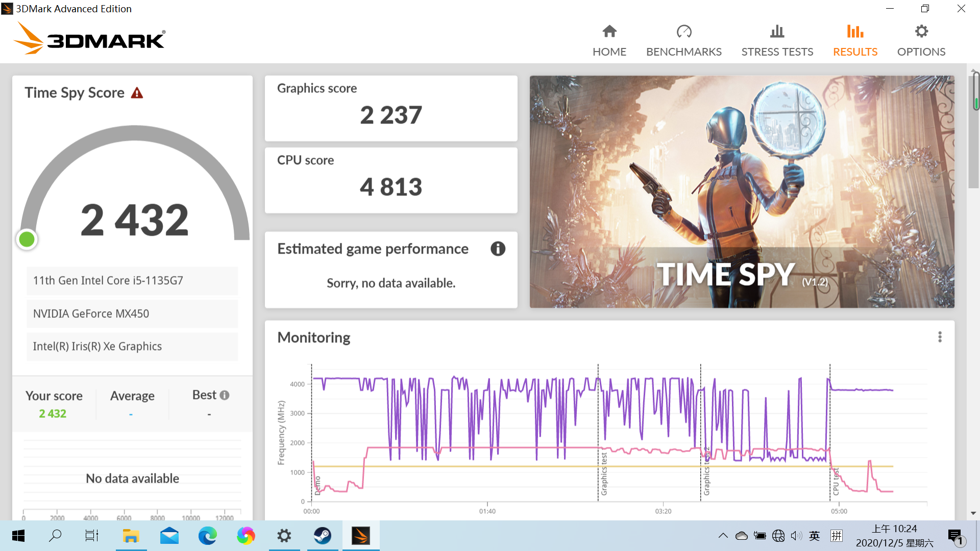The image size is (980, 551).
Task: Click the Graphics test 1 timeline marker
Action: tap(603, 473)
